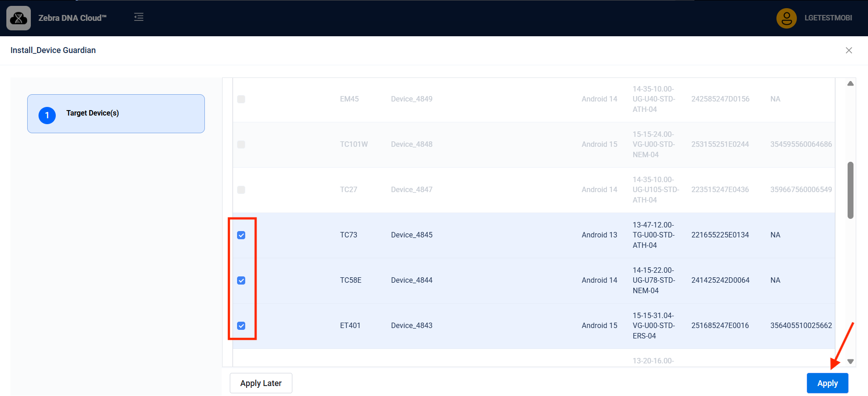Close the Install_Device Guardian dialog
This screenshot has height=396, width=868.
[x=849, y=50]
